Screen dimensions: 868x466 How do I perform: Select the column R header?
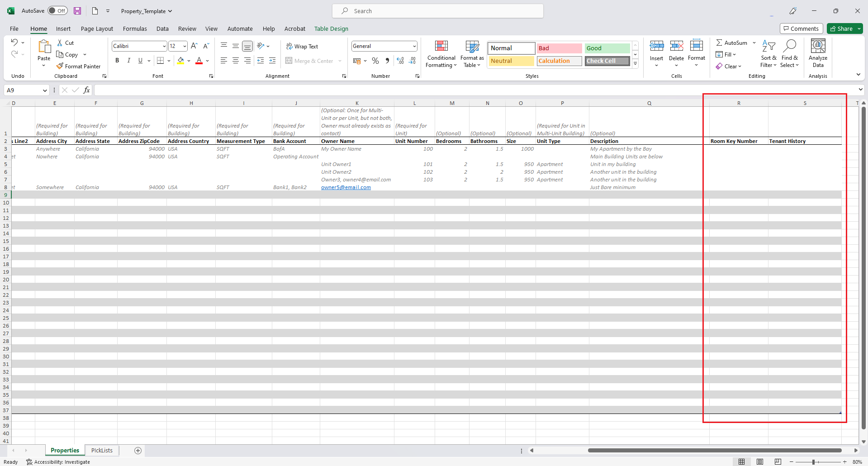739,103
